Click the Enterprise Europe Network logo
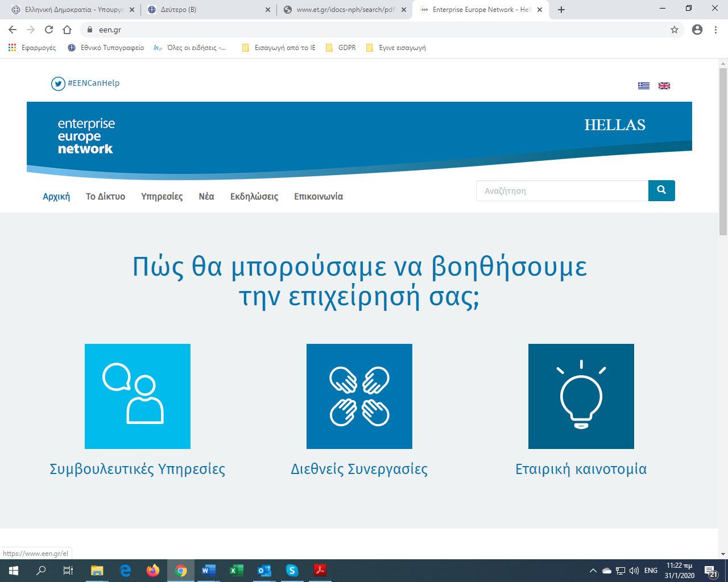728x582 pixels. click(x=86, y=136)
